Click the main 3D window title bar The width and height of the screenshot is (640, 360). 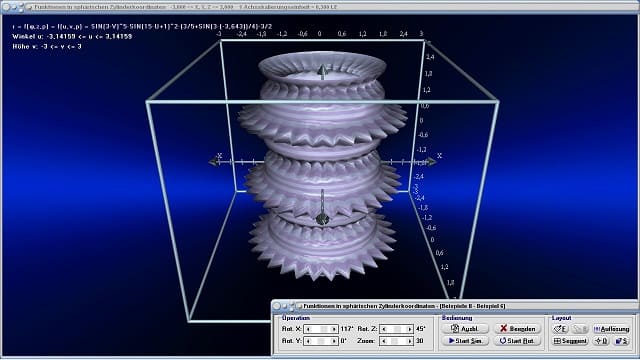(x=320, y=7)
